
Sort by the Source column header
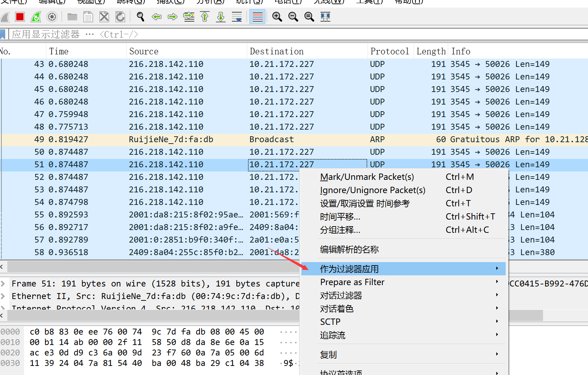[187, 51]
